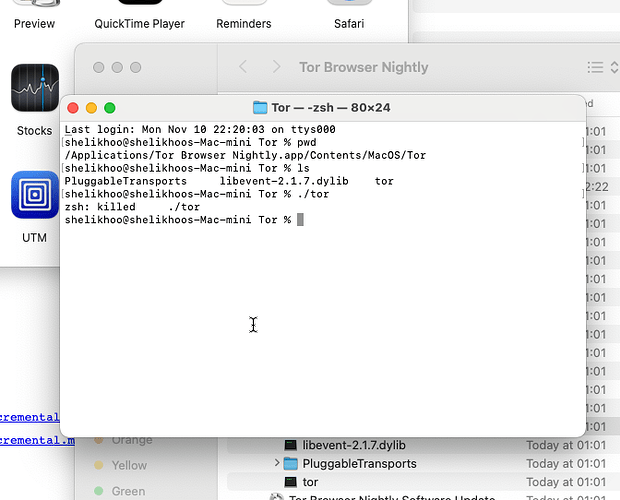620x500 pixels.
Task: Select the Orange tag in Finder sidebar
Action: (132, 440)
